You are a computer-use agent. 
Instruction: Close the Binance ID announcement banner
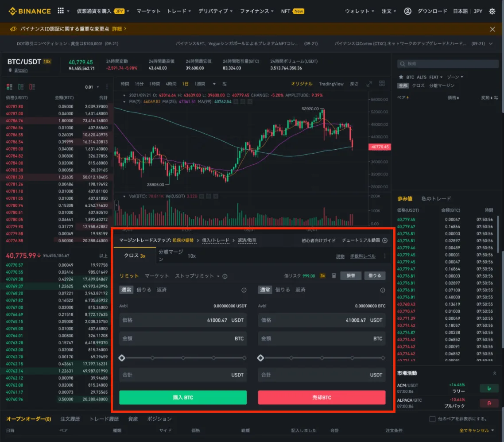(492, 29)
